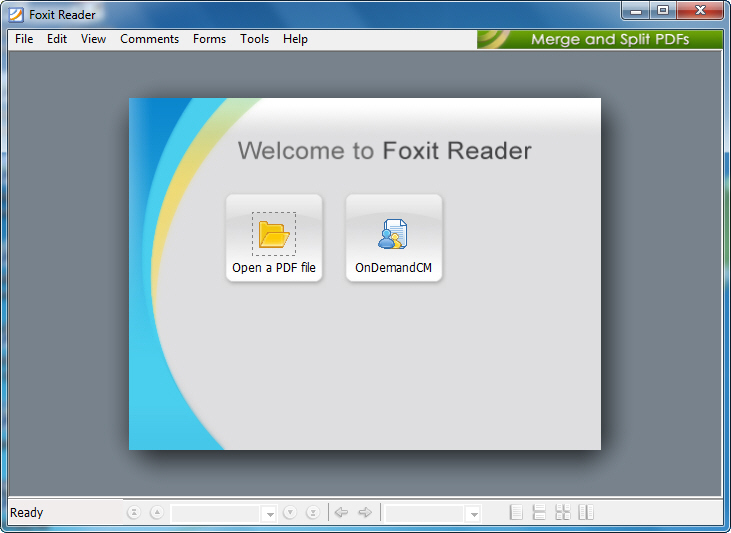Expand the zoom level dropdown arrow

pyautogui.click(x=474, y=514)
